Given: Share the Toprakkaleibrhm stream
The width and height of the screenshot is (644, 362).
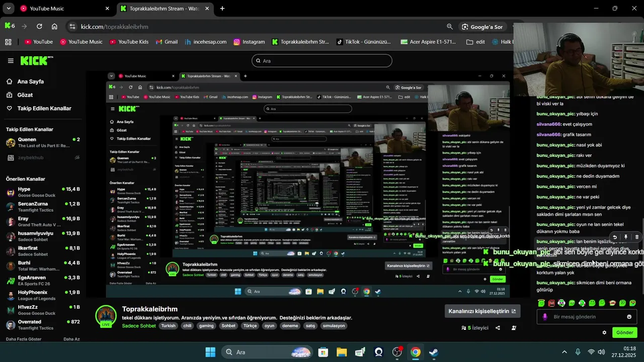Looking at the screenshot, I should click(498, 328).
